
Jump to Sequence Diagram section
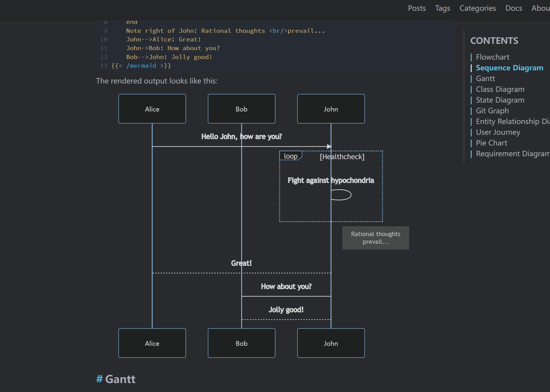point(509,68)
